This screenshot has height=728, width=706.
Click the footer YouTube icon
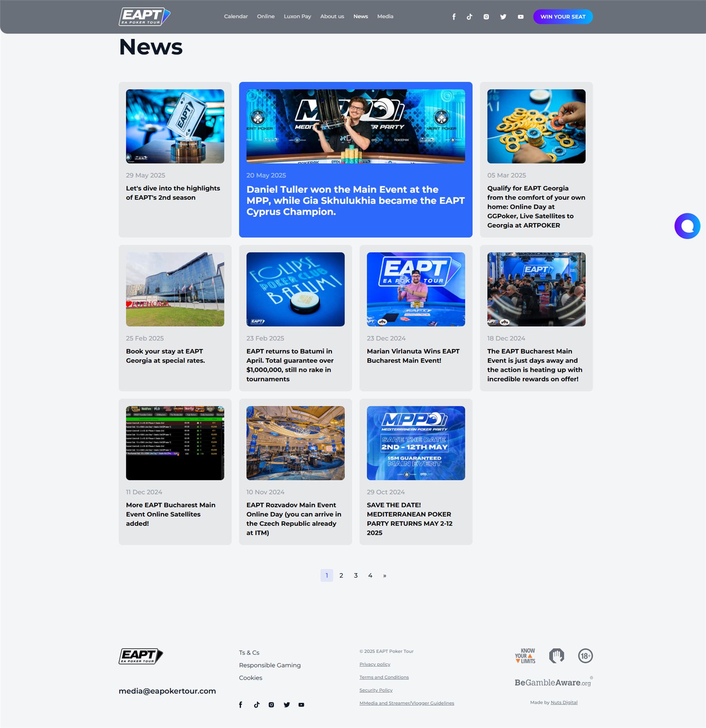point(301,705)
